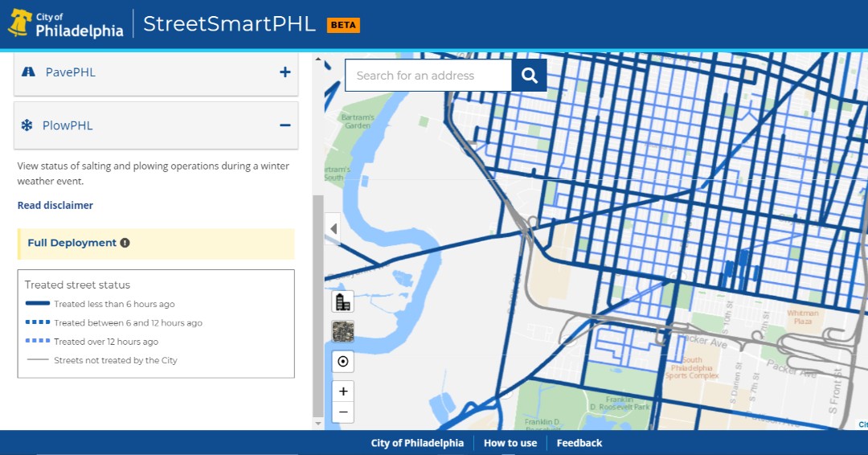Open the Read disclaimer link
This screenshot has width=868, height=455.
pyautogui.click(x=55, y=205)
